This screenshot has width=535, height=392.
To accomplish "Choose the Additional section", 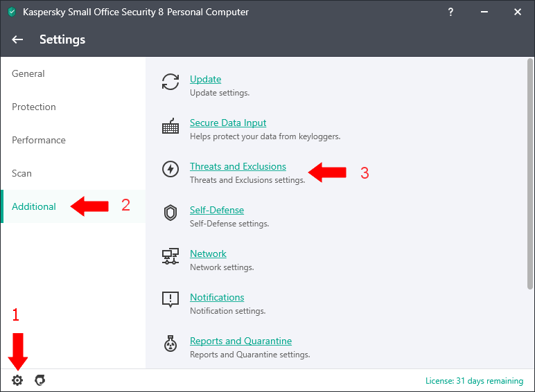I will tap(73, 206).
